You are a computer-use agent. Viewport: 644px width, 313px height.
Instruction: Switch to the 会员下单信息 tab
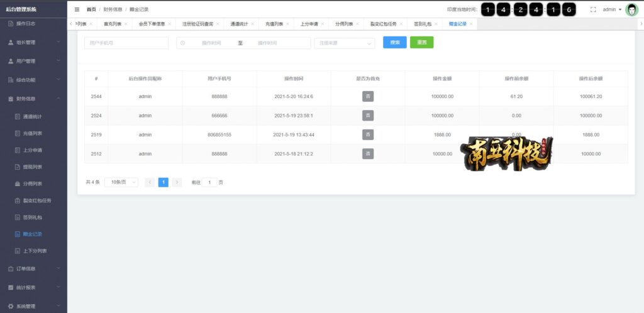tap(152, 25)
